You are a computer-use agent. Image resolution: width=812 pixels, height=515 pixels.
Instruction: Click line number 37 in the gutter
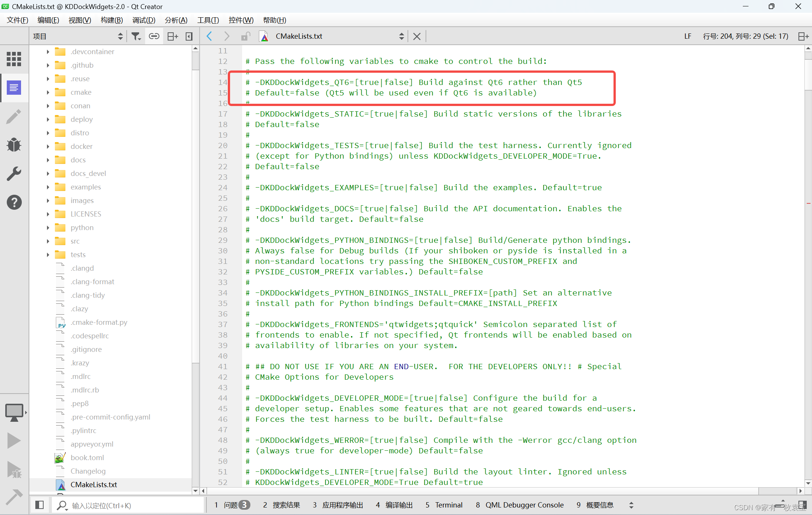(223, 324)
